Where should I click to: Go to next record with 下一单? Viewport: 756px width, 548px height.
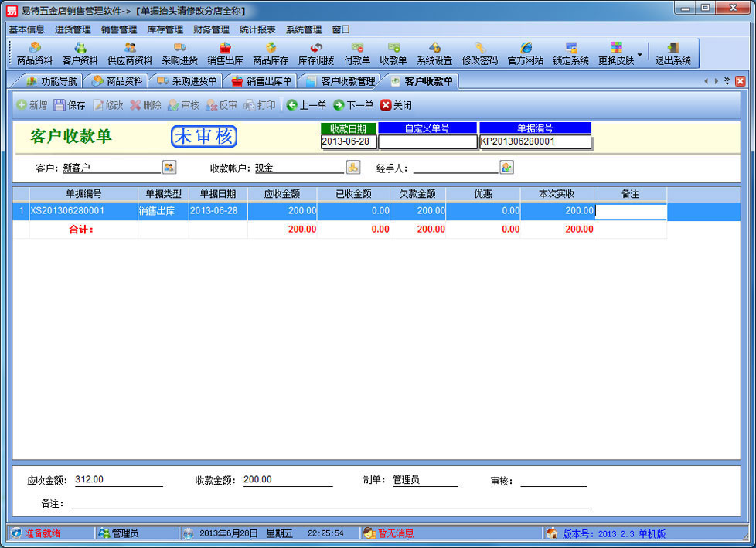353,105
